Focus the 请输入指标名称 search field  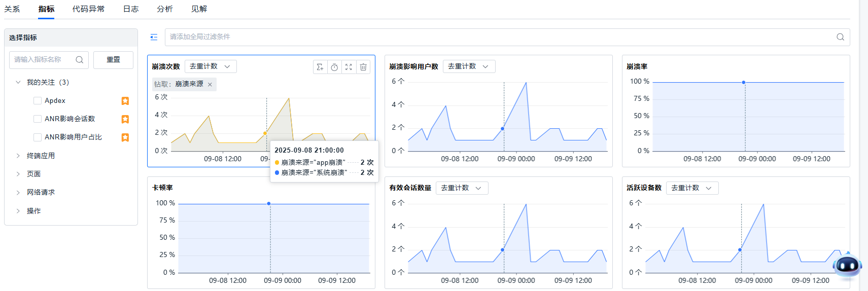(x=43, y=60)
